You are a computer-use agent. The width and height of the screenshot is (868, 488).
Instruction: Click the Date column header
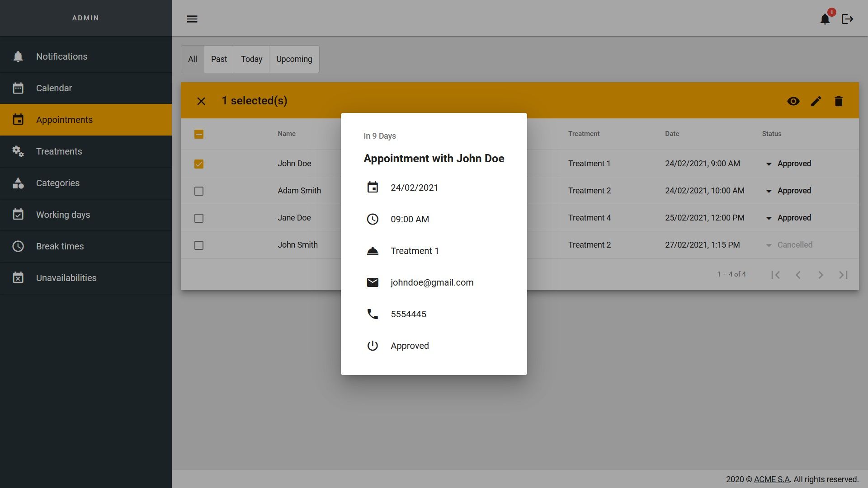pyautogui.click(x=672, y=134)
